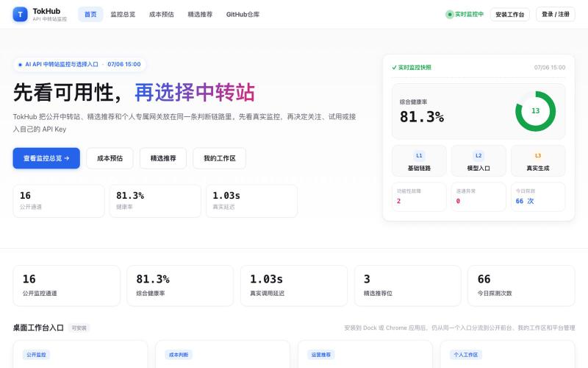
Task: Click the 07/06 15:00 timestamp in snapshot card
Action: pyautogui.click(x=550, y=68)
